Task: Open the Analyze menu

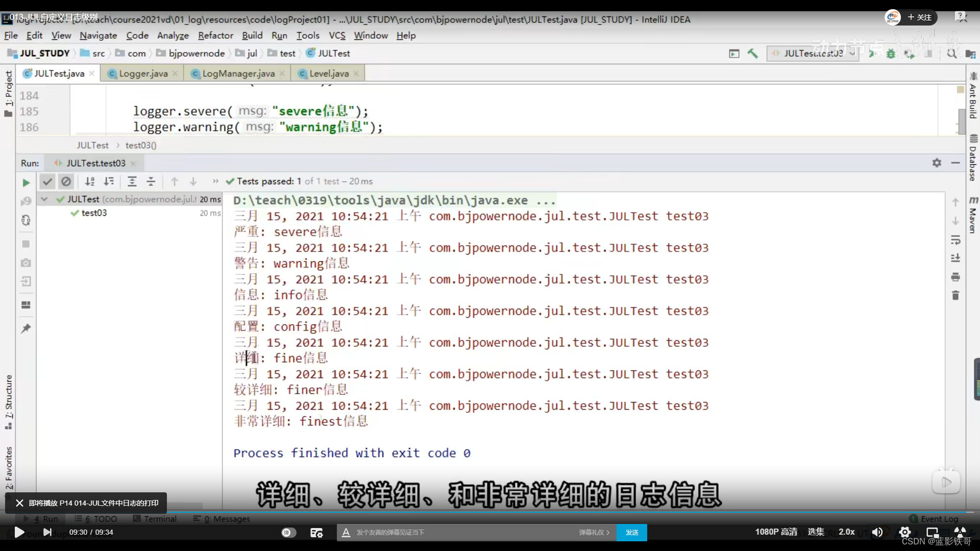Action: point(173,36)
